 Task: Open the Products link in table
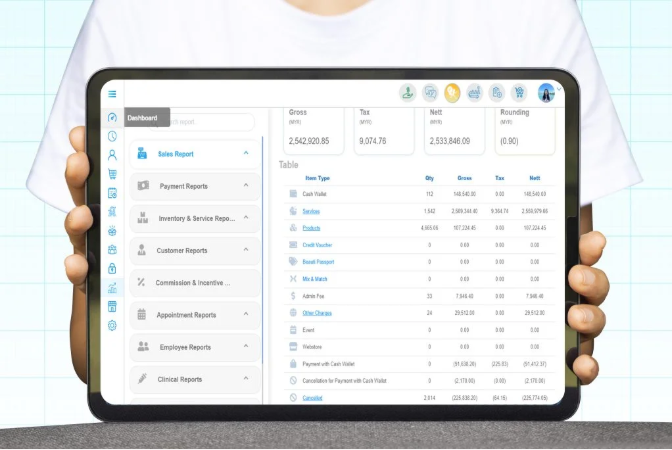(x=312, y=228)
